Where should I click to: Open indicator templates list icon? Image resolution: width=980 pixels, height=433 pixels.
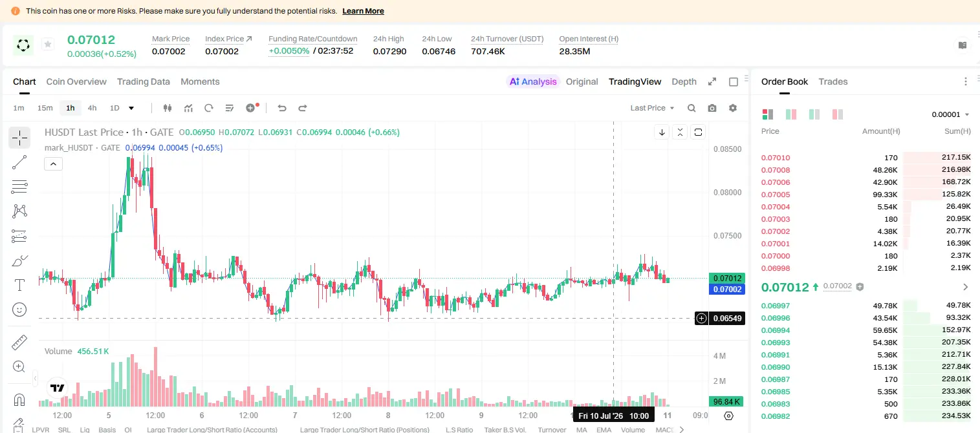tap(230, 108)
